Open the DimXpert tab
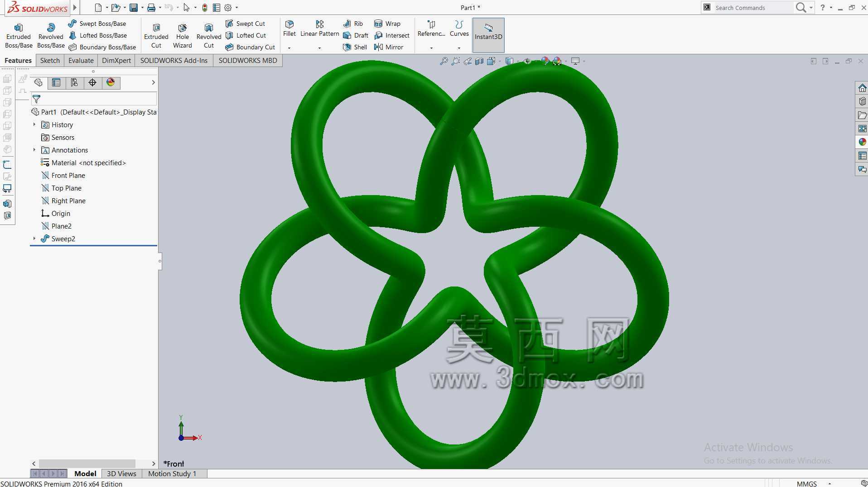 coord(116,61)
